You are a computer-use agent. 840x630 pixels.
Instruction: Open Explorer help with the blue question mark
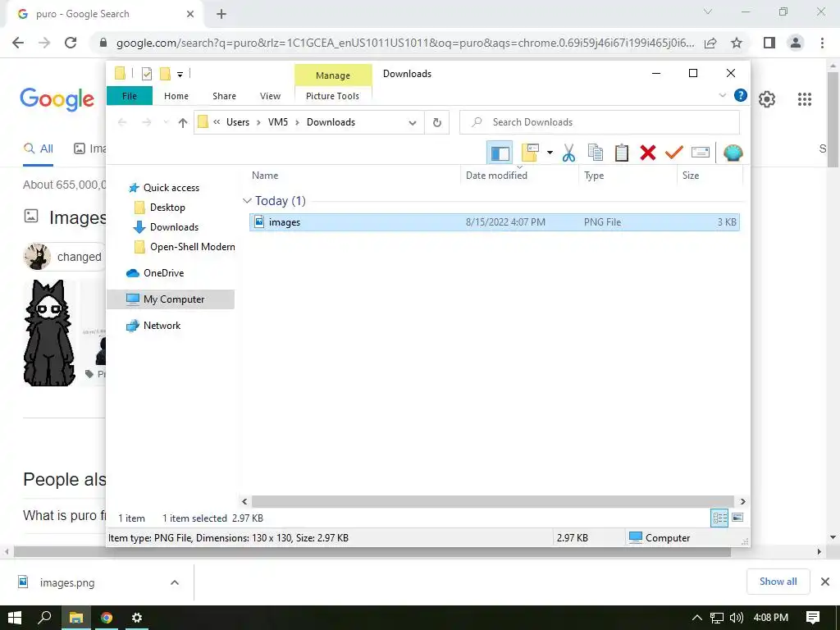tap(741, 95)
